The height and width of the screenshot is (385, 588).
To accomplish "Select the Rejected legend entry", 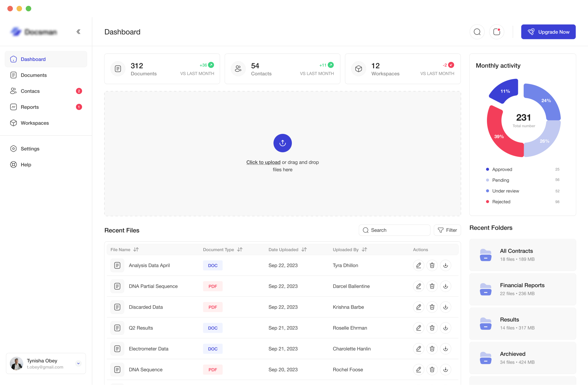I will (522, 202).
